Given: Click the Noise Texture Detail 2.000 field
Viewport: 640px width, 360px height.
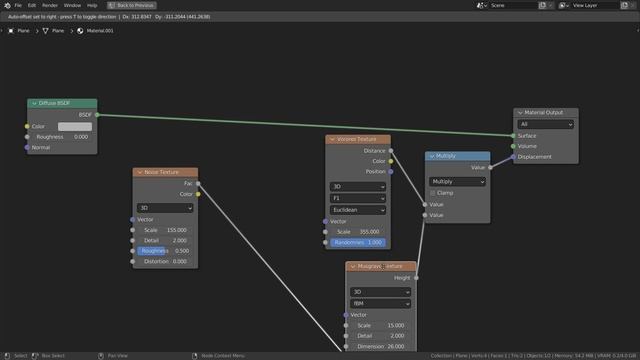Looking at the screenshot, I should (x=165, y=241).
